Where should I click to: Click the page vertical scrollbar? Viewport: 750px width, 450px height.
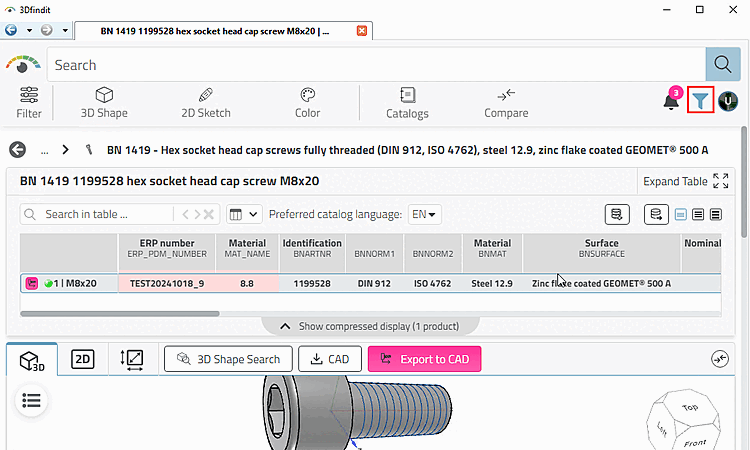pos(744,182)
